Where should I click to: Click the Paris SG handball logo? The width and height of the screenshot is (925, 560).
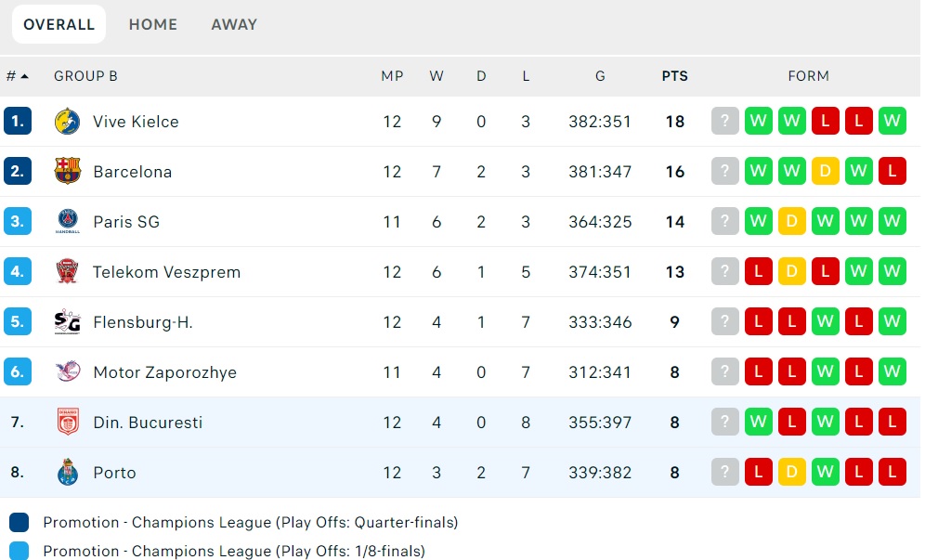(x=67, y=222)
